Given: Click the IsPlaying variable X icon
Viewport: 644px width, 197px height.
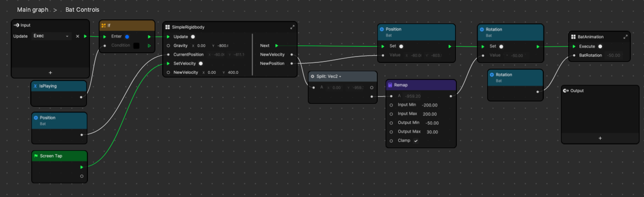Looking at the screenshot, I should click(35, 86).
